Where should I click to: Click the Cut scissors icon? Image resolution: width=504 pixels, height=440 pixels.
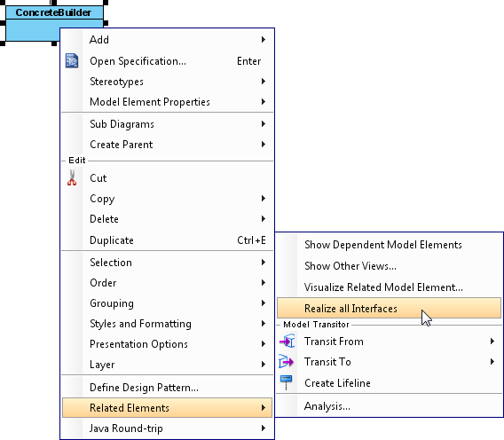click(72, 177)
